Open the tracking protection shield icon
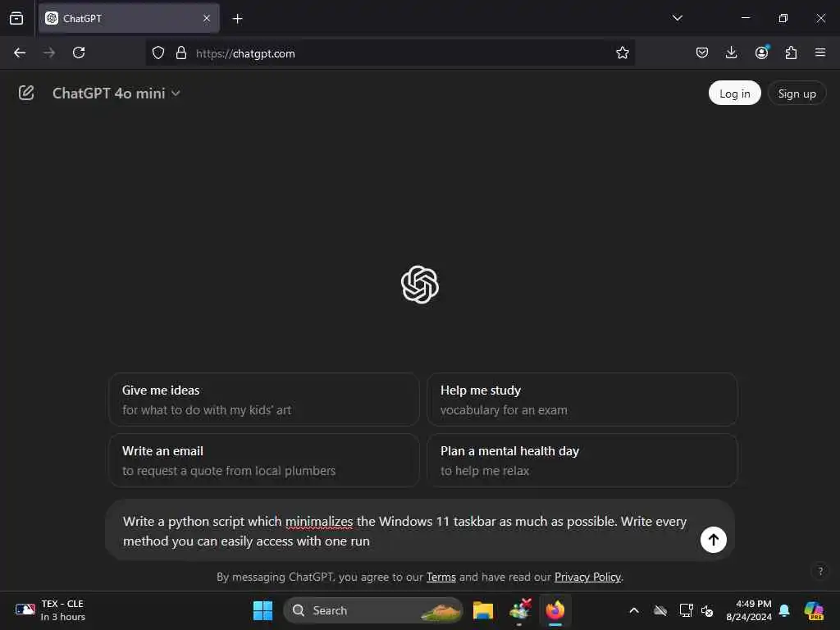 158,52
